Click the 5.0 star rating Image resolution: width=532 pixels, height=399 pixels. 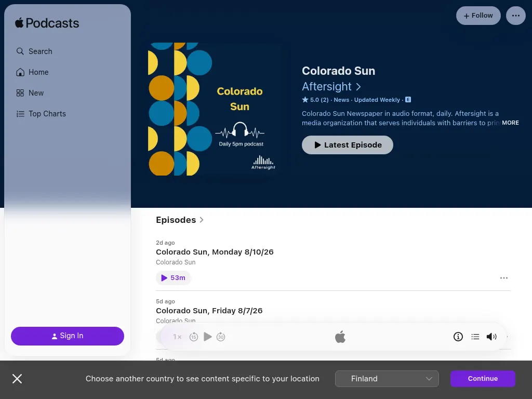(x=315, y=100)
